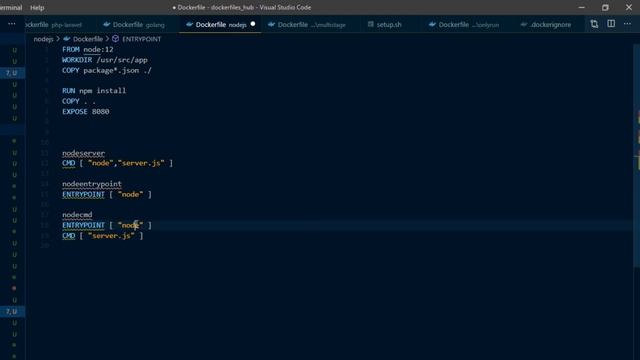Click the highlighted "7, U" sidebar row near the top

point(12,73)
